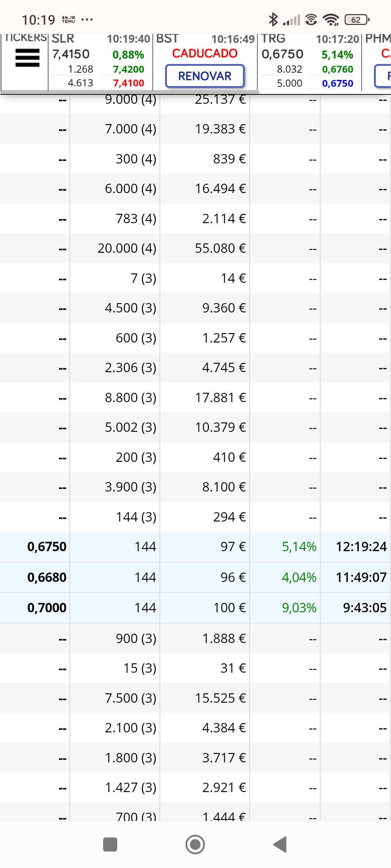The image size is (391, 868).
Task: Tap the three-dot notification indicator
Action: click(x=87, y=20)
